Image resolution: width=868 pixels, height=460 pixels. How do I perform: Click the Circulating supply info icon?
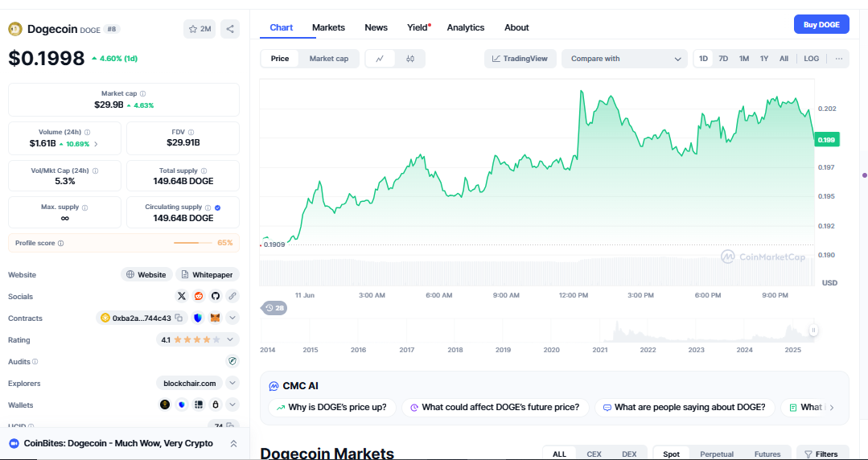click(208, 207)
